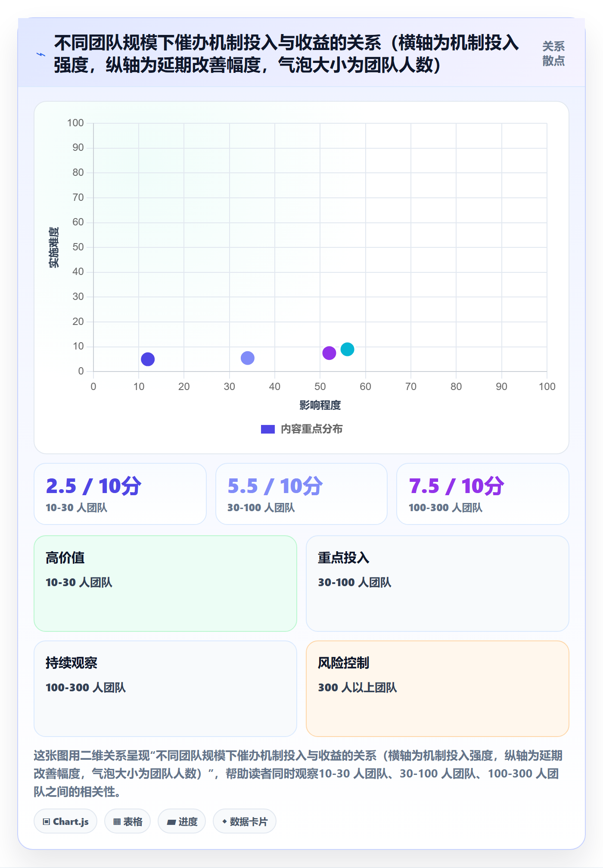The image size is (603, 868).
Task: Click the card title starting with 不同团队规模
Action: tap(286, 54)
